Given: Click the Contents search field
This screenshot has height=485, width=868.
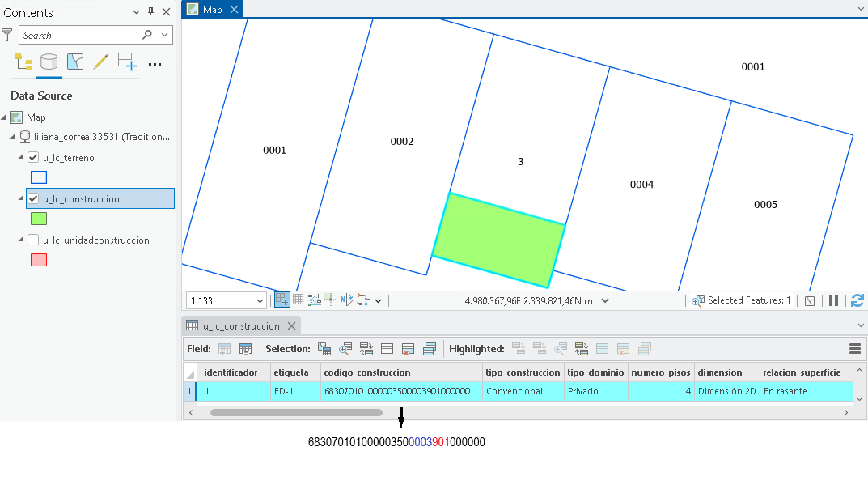Looking at the screenshot, I should [x=80, y=35].
